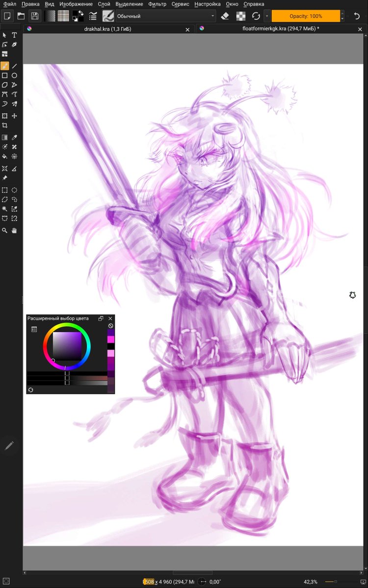Open the Настройка menu
This screenshot has height=588, width=368.
pyautogui.click(x=208, y=4)
